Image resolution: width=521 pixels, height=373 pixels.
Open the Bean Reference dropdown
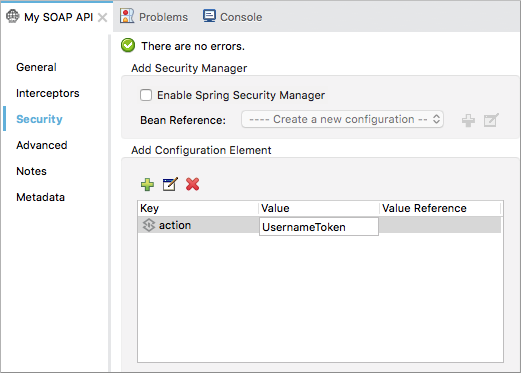(x=342, y=119)
